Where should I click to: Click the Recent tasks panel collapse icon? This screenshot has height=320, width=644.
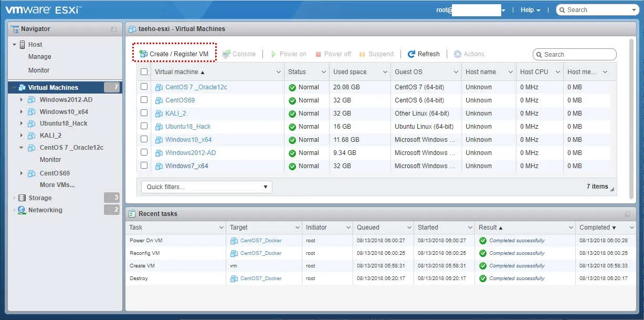point(627,214)
